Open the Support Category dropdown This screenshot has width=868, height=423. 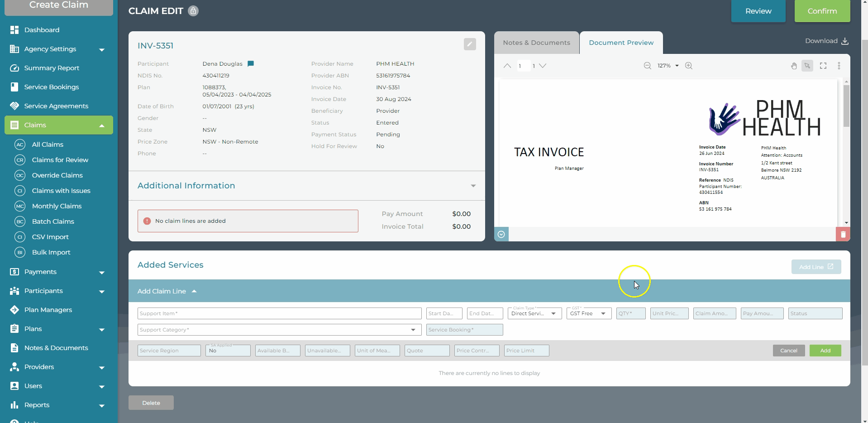[279, 330]
